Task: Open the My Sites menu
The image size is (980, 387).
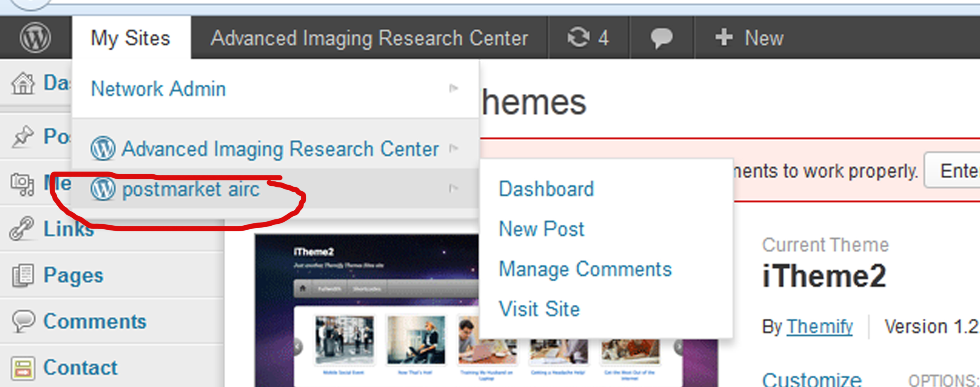Action: coord(130,38)
